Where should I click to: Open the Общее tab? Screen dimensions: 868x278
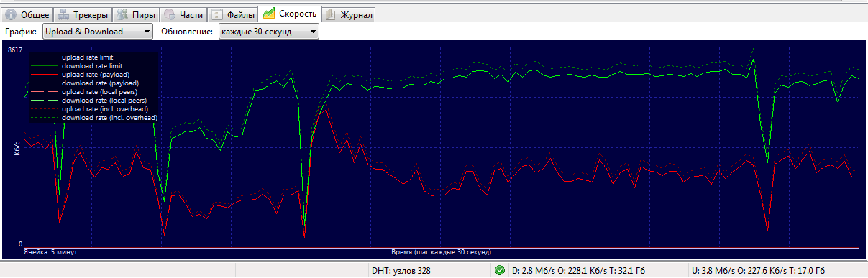click(27, 14)
